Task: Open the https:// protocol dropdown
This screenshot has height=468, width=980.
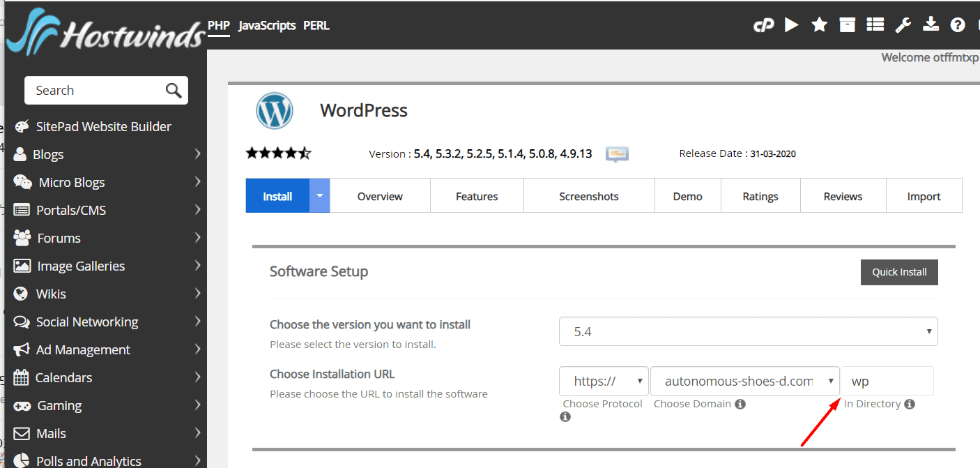Action: click(603, 382)
